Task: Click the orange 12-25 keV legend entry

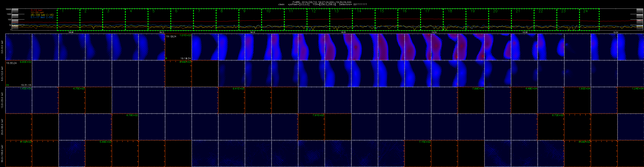Action: click(37, 12)
